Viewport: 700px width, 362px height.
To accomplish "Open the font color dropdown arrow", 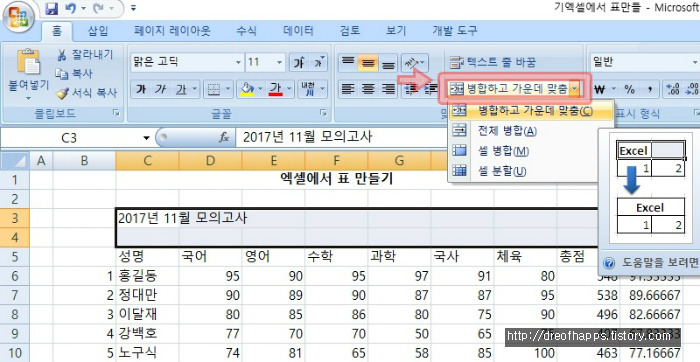I will pos(290,89).
